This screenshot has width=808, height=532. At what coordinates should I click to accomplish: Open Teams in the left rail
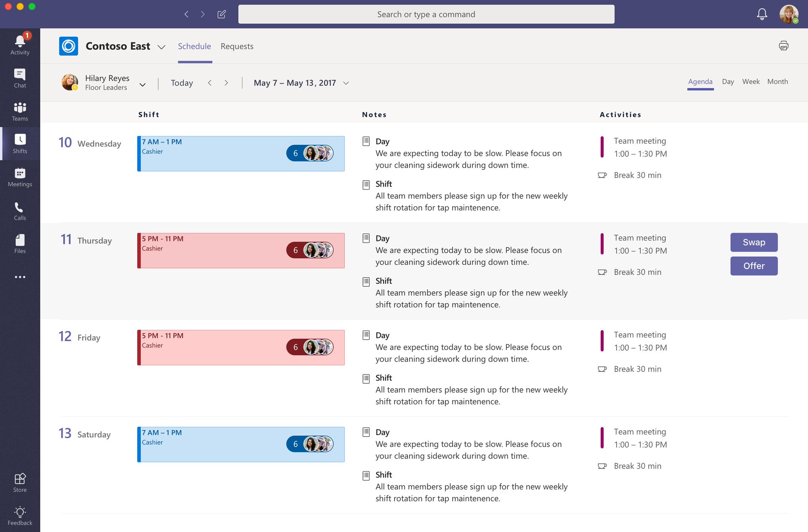click(x=20, y=112)
